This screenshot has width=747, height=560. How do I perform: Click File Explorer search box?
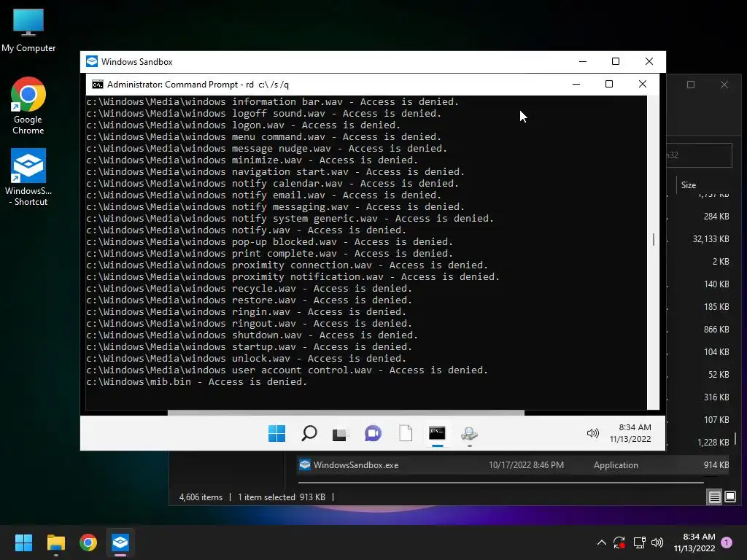(699, 155)
